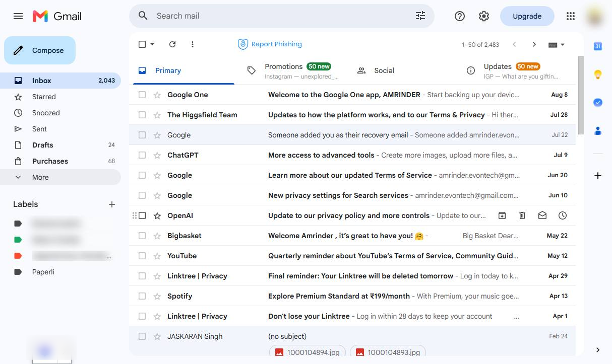Image resolution: width=612 pixels, height=364 pixels.
Task: Click the Upgrade button
Action: (527, 16)
